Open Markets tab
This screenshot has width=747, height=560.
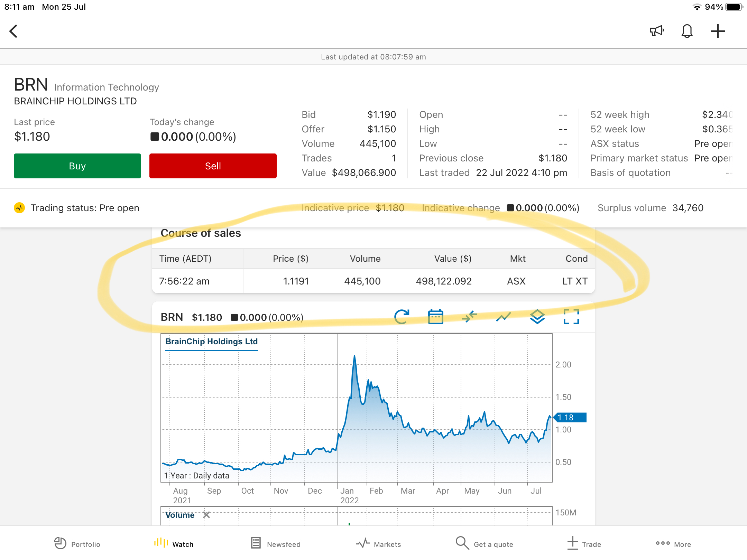(378, 543)
